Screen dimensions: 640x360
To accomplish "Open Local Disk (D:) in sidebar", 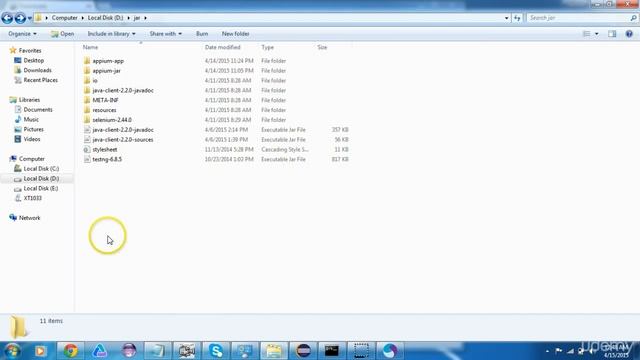I will click(x=41, y=178).
